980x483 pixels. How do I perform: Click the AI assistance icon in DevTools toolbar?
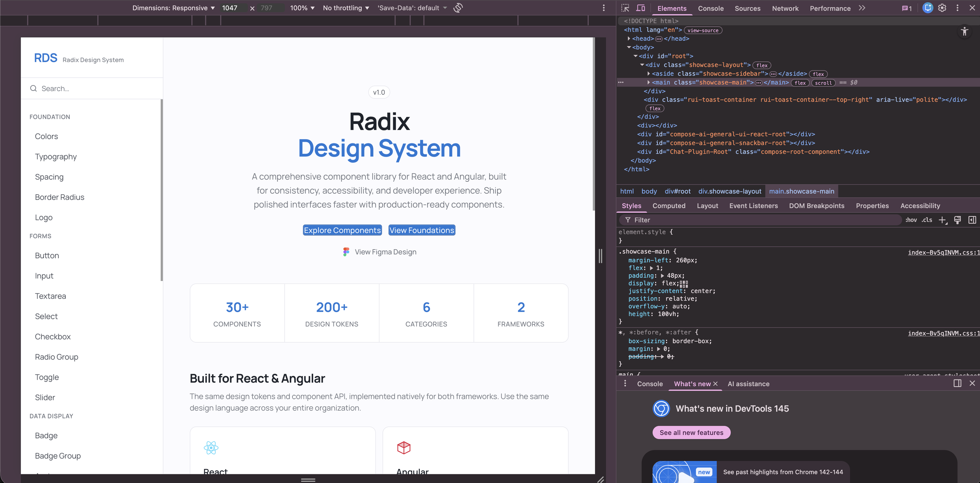tap(928, 8)
